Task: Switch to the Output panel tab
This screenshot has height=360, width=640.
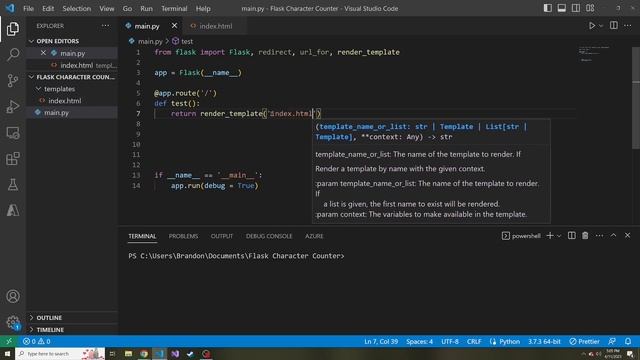Action: (222, 236)
